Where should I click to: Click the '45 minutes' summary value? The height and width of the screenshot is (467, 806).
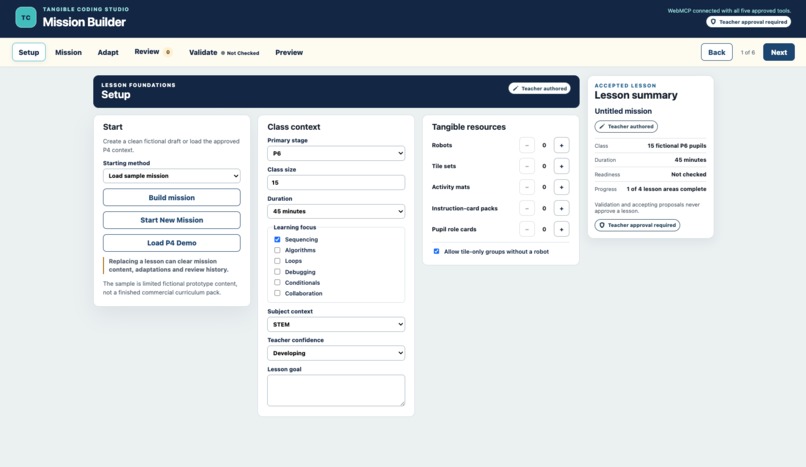[690, 160]
